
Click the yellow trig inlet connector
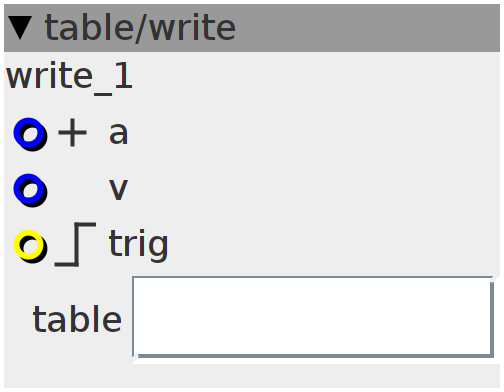click(x=30, y=246)
